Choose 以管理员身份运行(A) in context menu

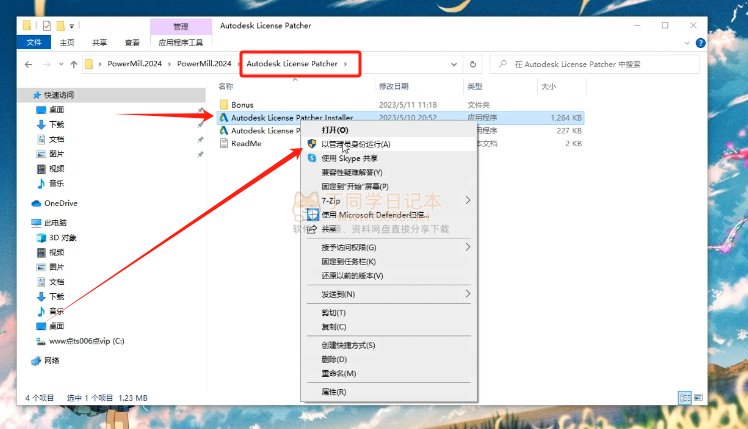click(x=389, y=144)
